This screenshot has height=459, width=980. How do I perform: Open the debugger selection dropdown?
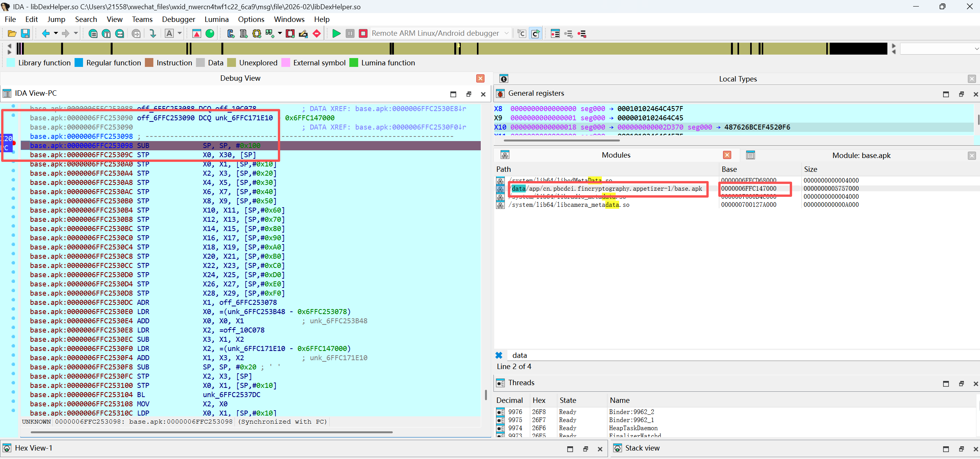point(507,33)
